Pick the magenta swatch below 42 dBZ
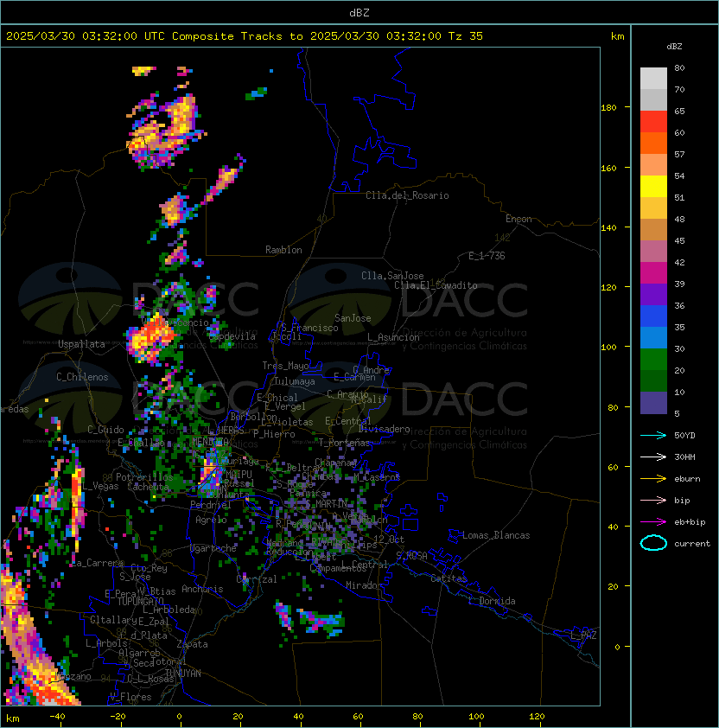Screen dimensions: 719x728 [653, 273]
